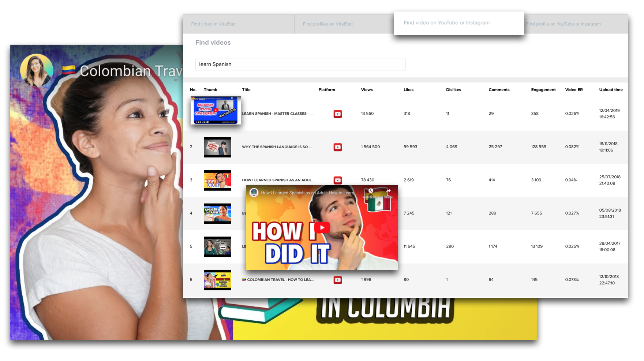Image resolution: width=644 pixels, height=361 pixels.
Task: Click engagement value 13 109
Action: 537,246
